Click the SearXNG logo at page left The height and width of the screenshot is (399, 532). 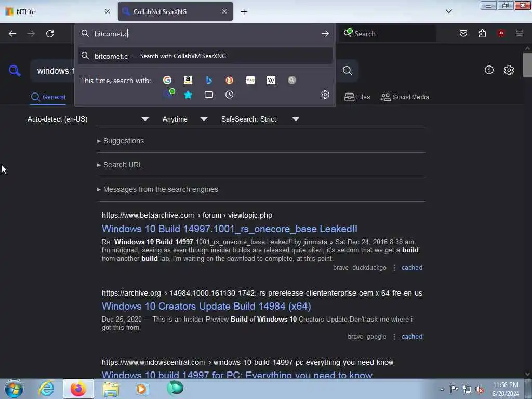(x=15, y=71)
